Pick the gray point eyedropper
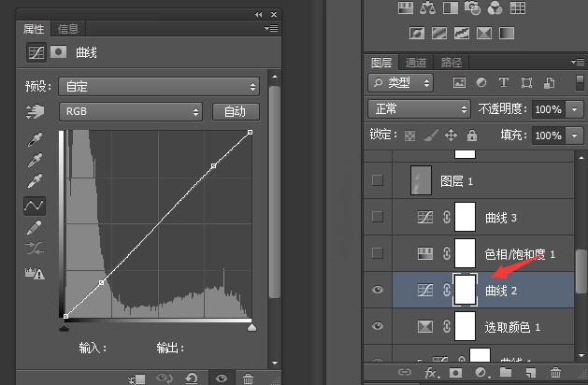 [35, 160]
